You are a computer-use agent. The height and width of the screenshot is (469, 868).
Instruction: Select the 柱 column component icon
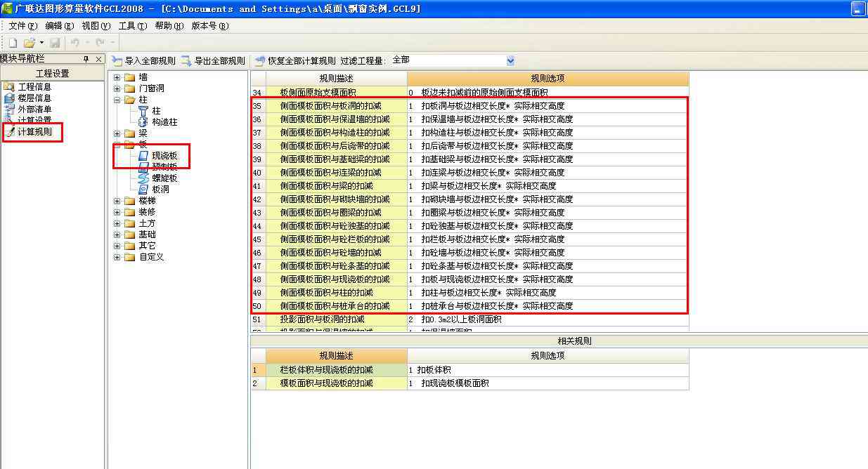click(x=143, y=111)
